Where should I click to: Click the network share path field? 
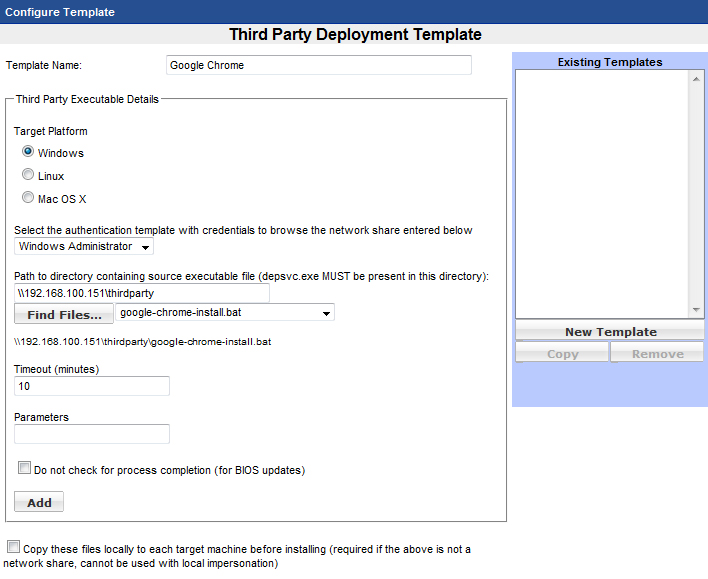point(142,293)
